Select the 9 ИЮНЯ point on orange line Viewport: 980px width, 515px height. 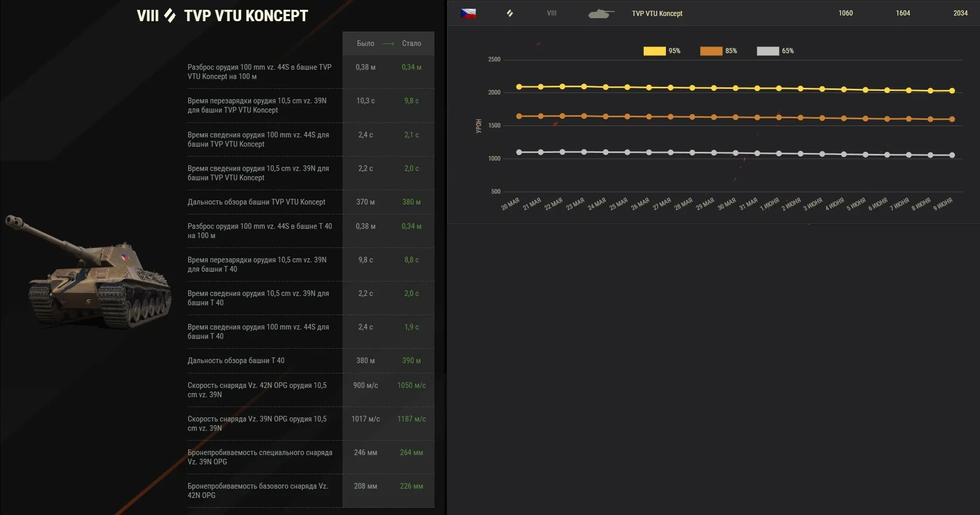point(952,119)
